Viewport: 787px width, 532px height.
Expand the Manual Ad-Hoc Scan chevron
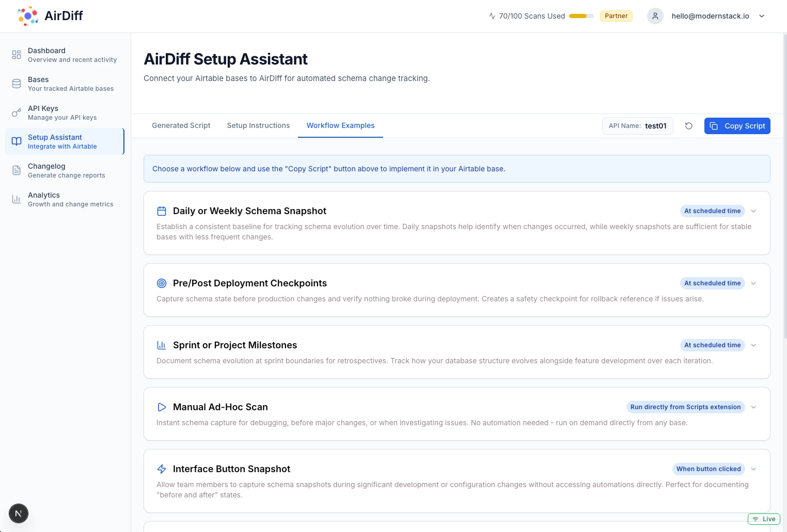(753, 407)
